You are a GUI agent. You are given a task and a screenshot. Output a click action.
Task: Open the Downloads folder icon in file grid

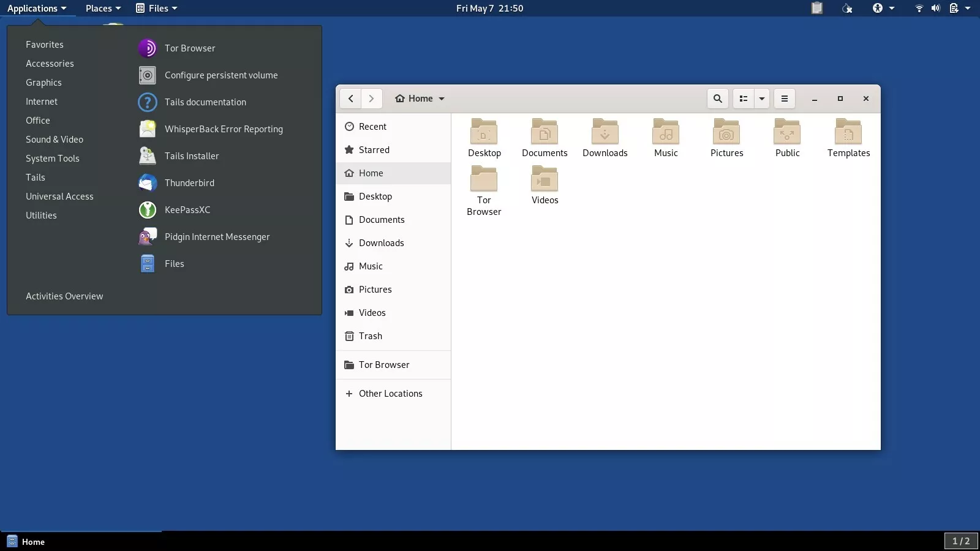[x=605, y=132]
